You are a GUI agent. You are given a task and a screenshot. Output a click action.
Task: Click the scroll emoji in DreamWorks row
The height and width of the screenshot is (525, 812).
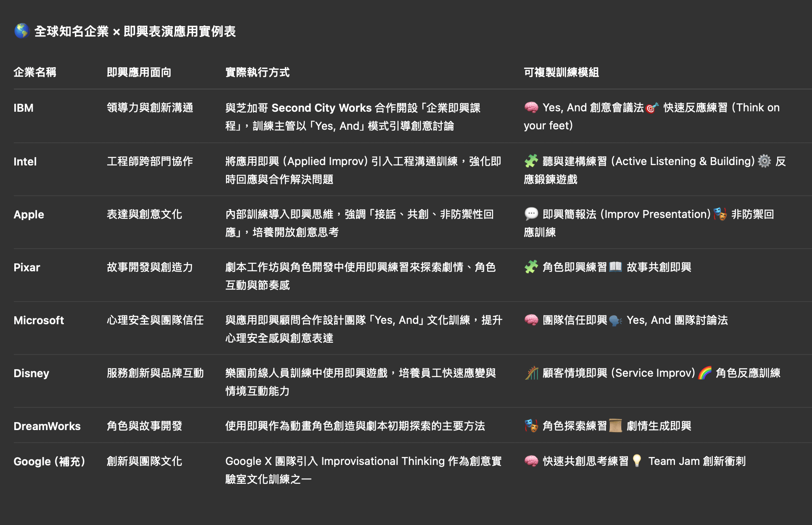pyautogui.click(x=615, y=426)
